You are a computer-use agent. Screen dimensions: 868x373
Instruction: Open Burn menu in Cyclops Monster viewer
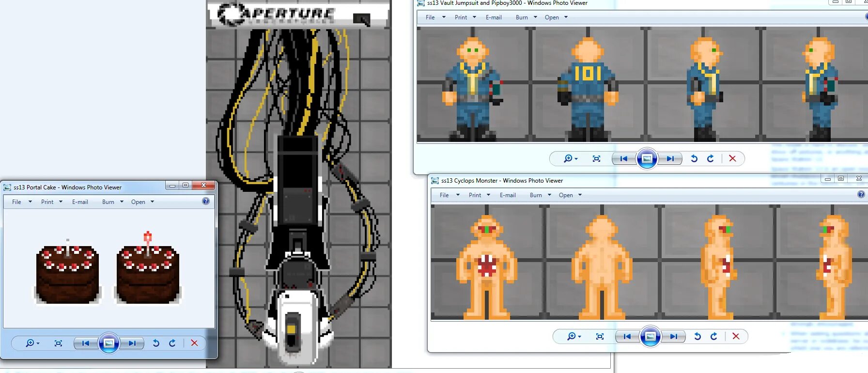pyautogui.click(x=540, y=195)
